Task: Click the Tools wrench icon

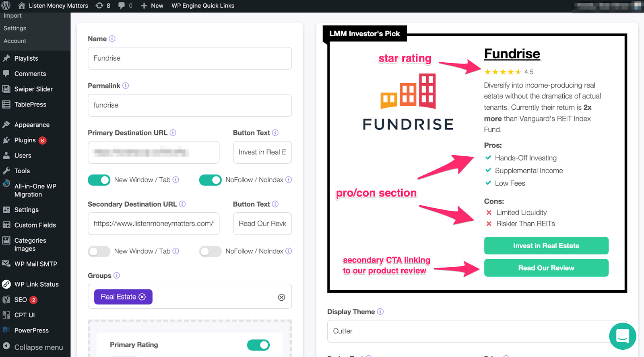Action: (6, 171)
